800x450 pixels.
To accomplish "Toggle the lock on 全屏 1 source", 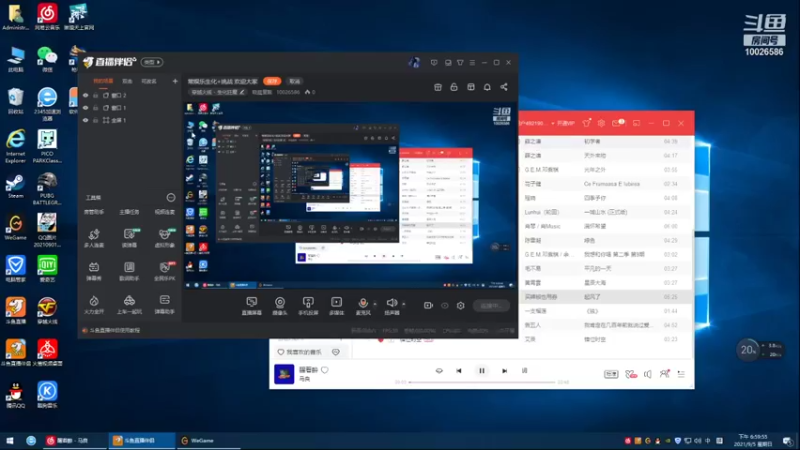I will [x=95, y=120].
